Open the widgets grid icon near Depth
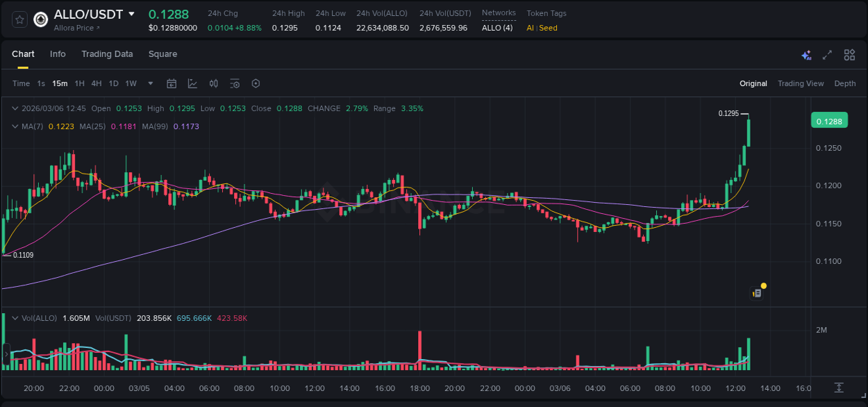 click(849, 54)
